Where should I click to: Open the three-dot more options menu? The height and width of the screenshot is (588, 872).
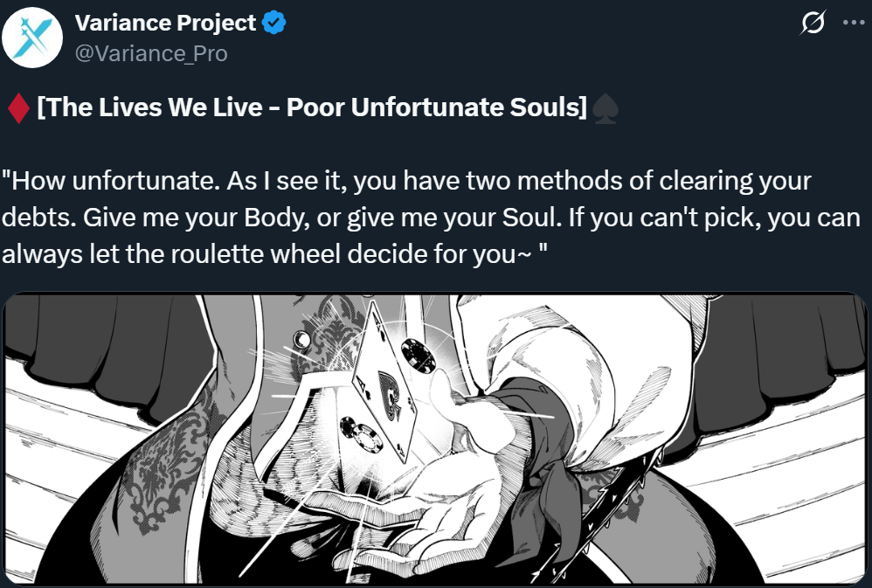pyautogui.click(x=852, y=24)
